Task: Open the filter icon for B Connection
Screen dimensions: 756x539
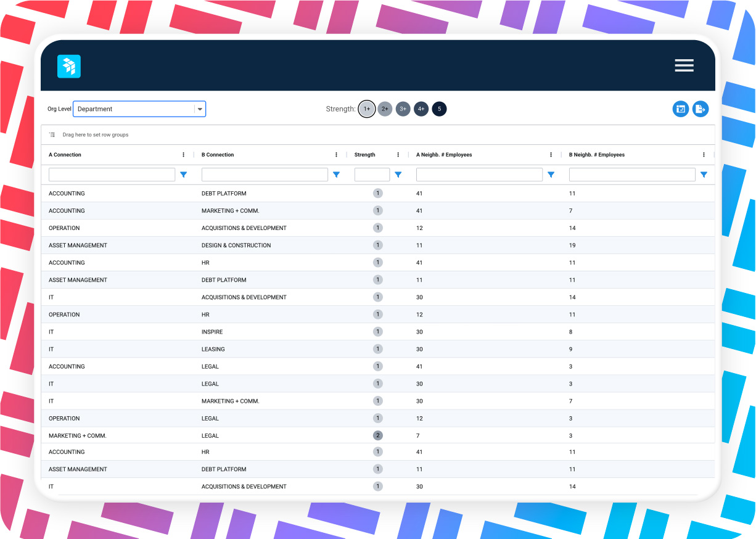Action: (x=336, y=175)
